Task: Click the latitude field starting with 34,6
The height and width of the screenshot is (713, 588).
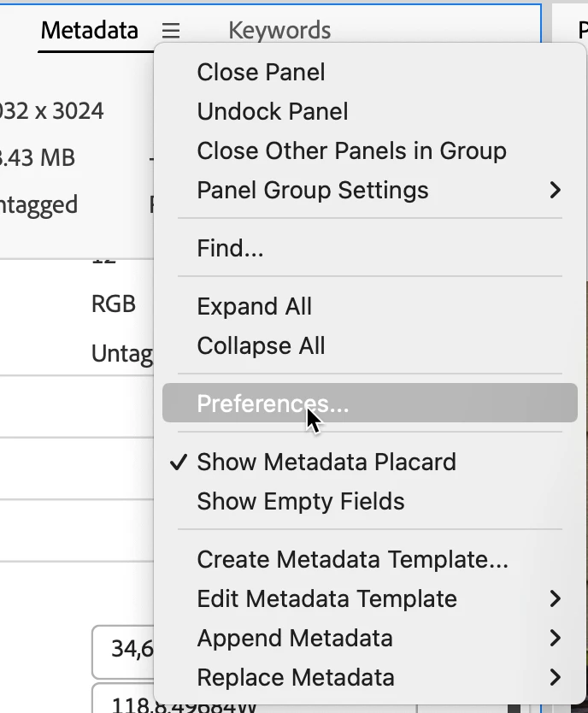Action: pos(124,649)
